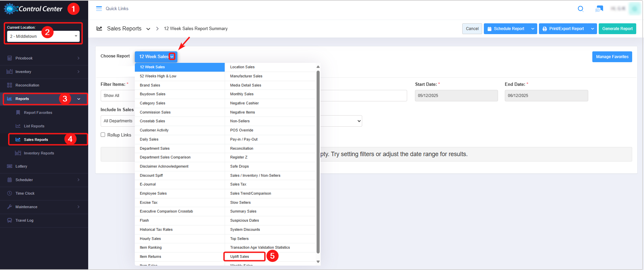Click the report list scrollbar down arrow

(x=318, y=262)
